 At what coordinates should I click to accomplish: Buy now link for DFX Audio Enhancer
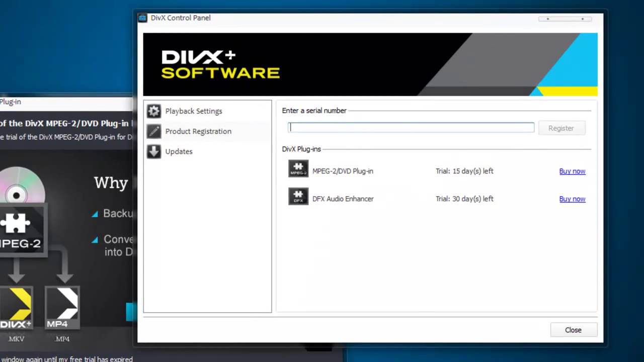(572, 199)
